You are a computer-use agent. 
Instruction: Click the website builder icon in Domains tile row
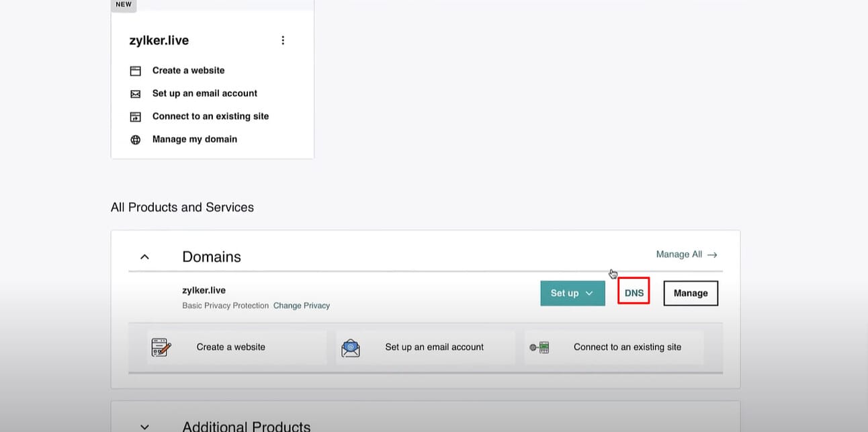(161, 347)
